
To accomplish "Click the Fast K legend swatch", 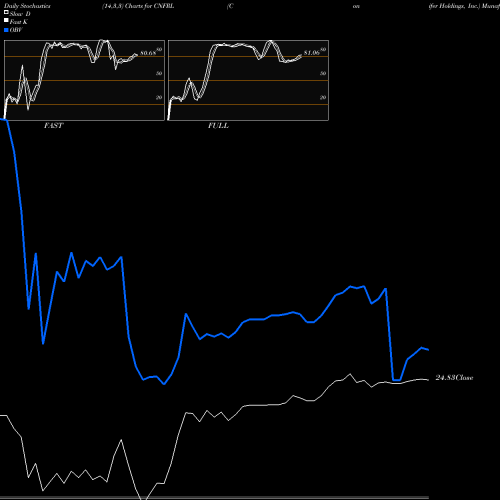I will [6, 20].
